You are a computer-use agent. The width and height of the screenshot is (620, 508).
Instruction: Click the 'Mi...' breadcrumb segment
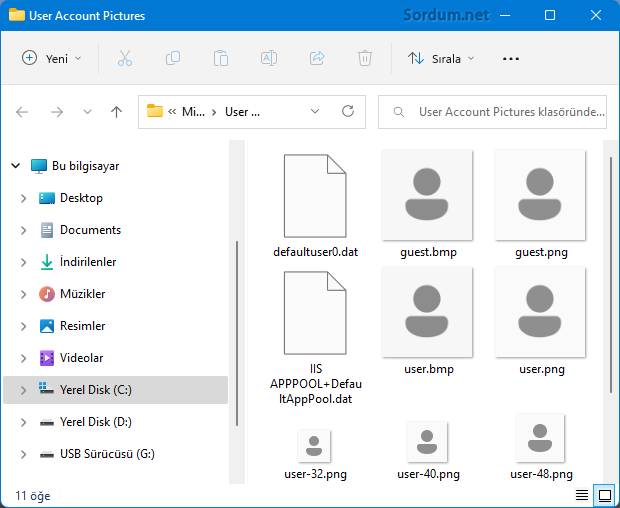pyautogui.click(x=193, y=112)
